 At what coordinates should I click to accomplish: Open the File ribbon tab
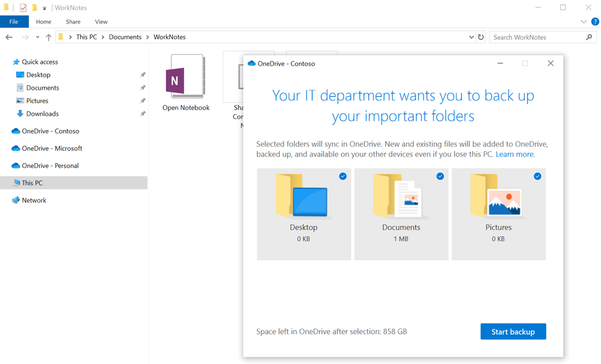tap(14, 22)
